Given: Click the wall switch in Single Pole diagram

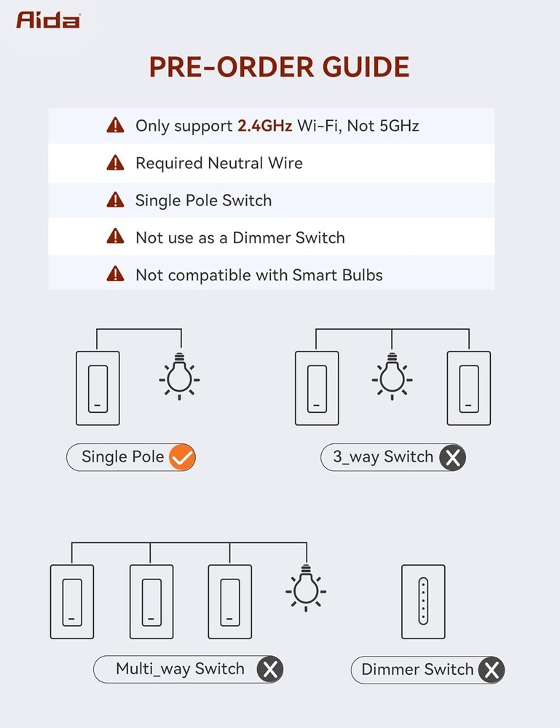Looking at the screenshot, I should coord(98,389).
